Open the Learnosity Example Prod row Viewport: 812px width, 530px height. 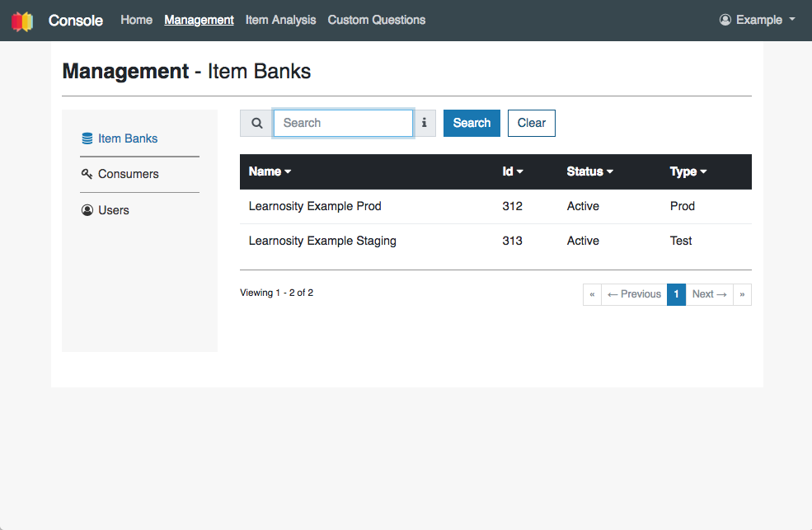click(495, 207)
